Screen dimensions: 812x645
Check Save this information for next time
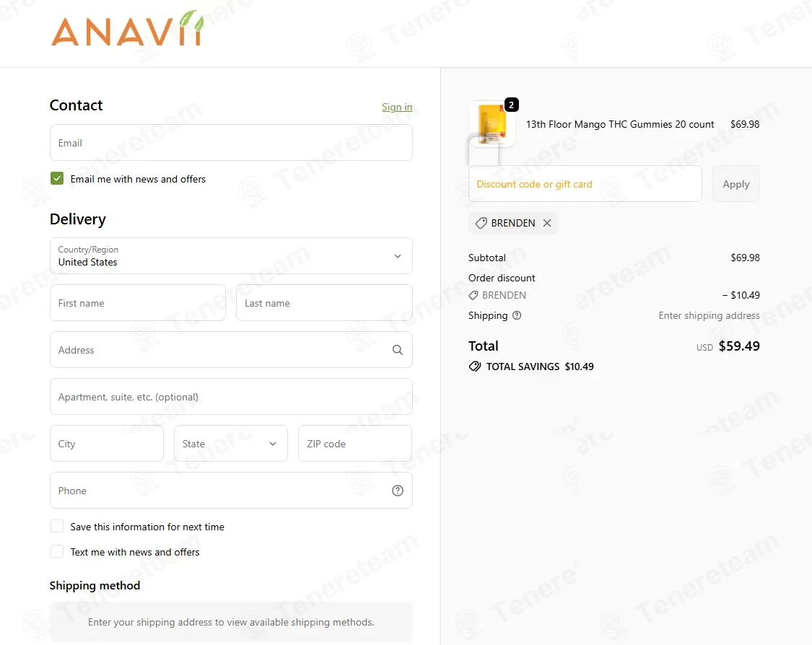pos(57,527)
